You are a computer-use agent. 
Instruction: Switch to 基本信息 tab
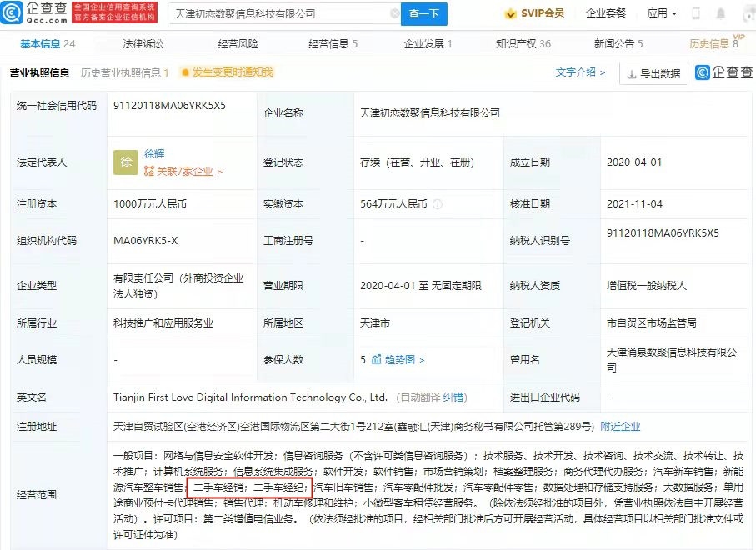coord(48,44)
